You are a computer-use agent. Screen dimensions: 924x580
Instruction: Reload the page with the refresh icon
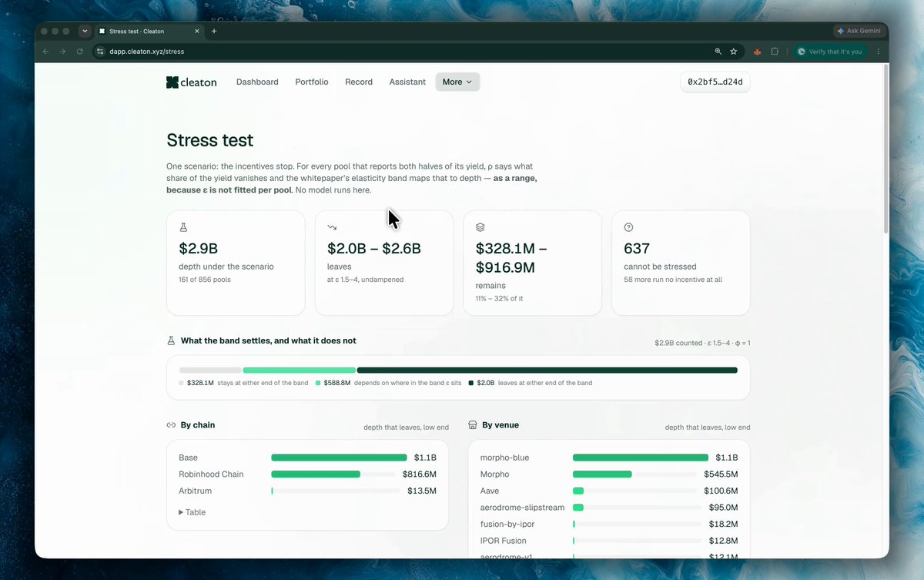click(80, 52)
